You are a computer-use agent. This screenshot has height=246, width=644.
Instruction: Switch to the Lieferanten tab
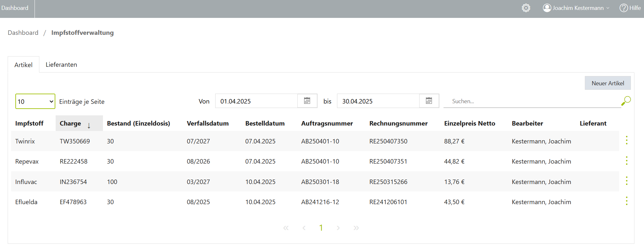point(61,65)
